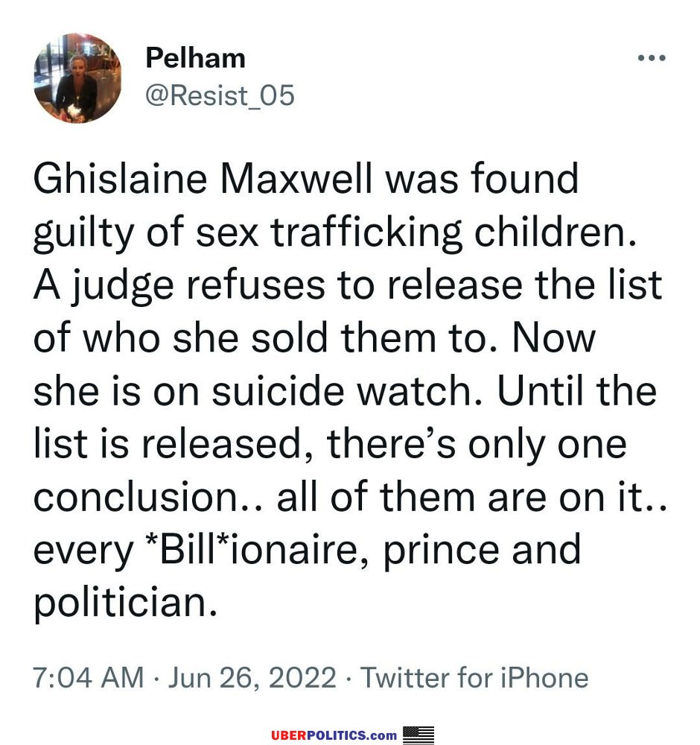700x745 pixels.
Task: Visit the UBERPOLITICS.com watermark link
Action: click(334, 735)
